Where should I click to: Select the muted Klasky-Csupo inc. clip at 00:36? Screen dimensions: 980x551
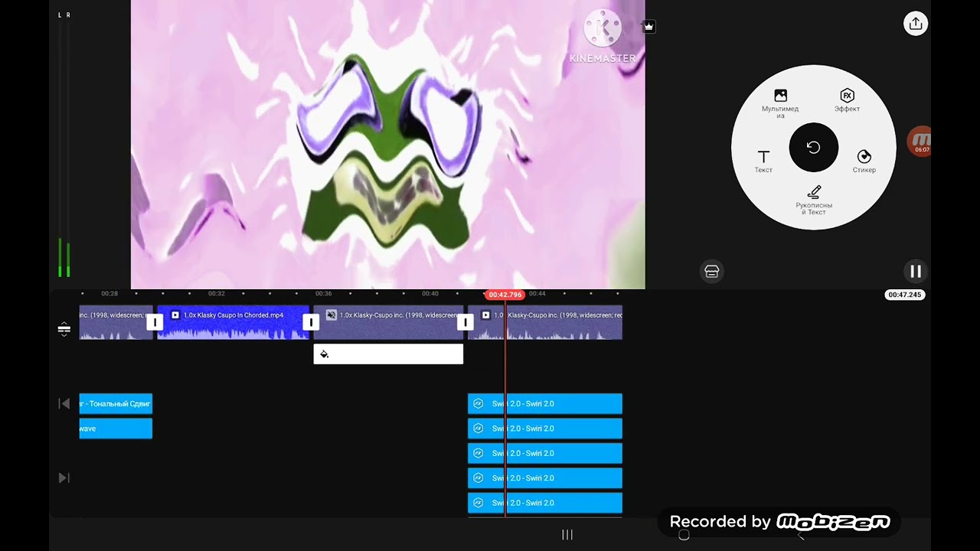pyautogui.click(x=388, y=323)
